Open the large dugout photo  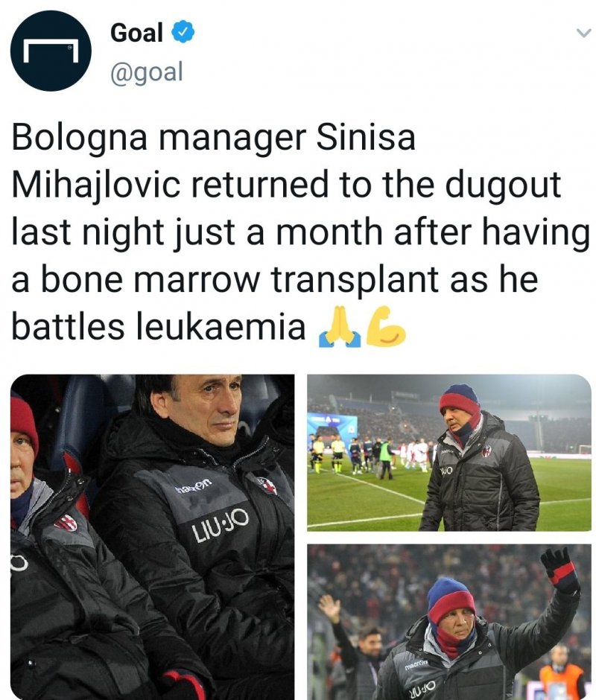tap(153, 536)
